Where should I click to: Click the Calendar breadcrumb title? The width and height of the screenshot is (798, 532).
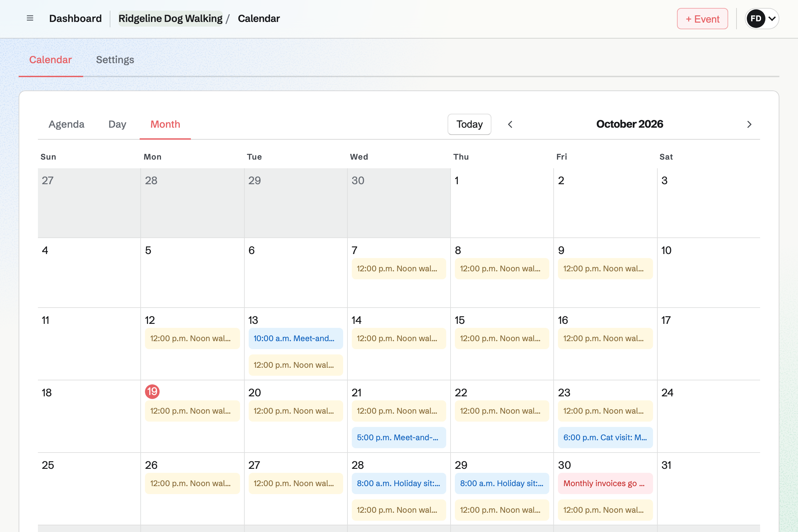pyautogui.click(x=259, y=18)
